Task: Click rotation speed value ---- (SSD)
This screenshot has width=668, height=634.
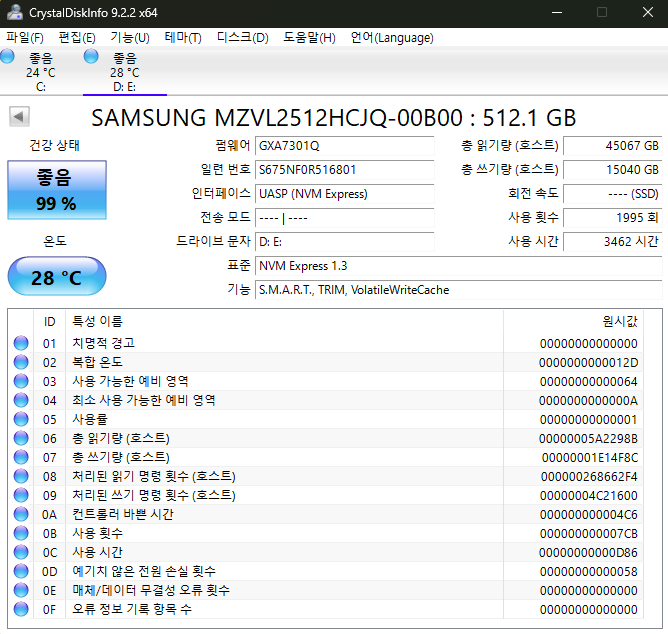Action: point(613,194)
